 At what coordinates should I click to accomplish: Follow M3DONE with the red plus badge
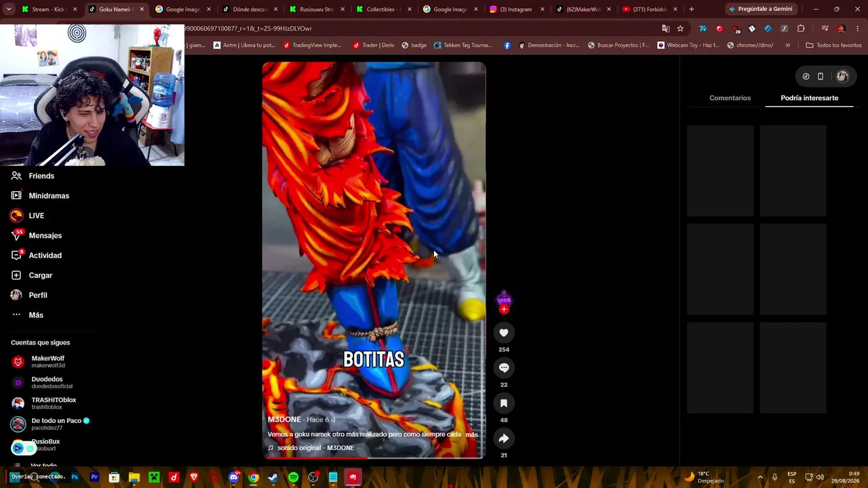(x=504, y=309)
